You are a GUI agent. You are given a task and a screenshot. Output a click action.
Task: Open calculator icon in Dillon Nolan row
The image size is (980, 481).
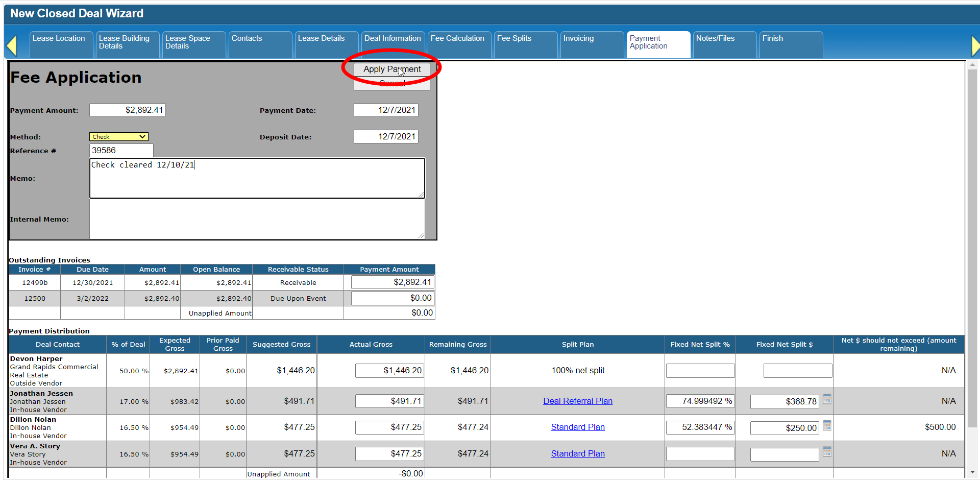827,425
